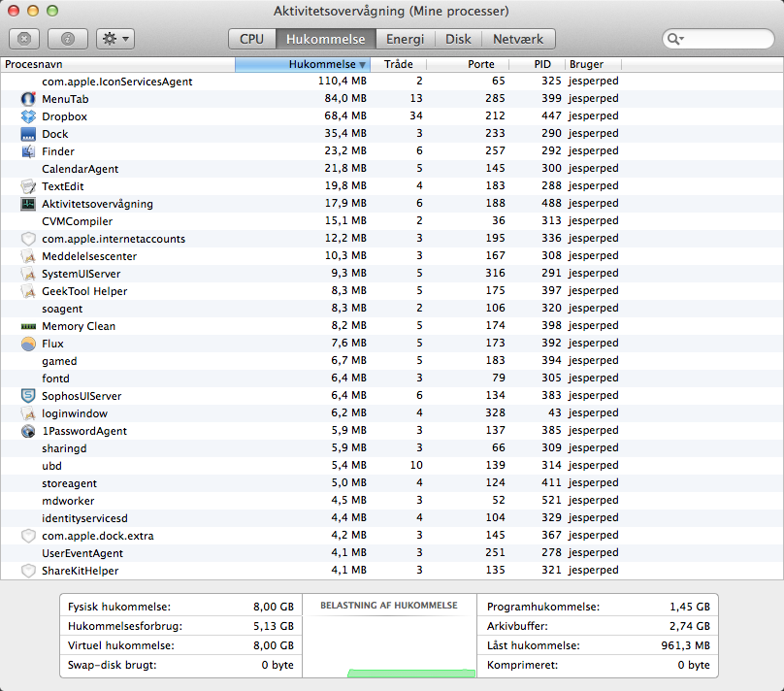Click the com.apple.dock.extra shield icon
Image resolution: width=784 pixels, height=691 pixels.
[x=28, y=536]
